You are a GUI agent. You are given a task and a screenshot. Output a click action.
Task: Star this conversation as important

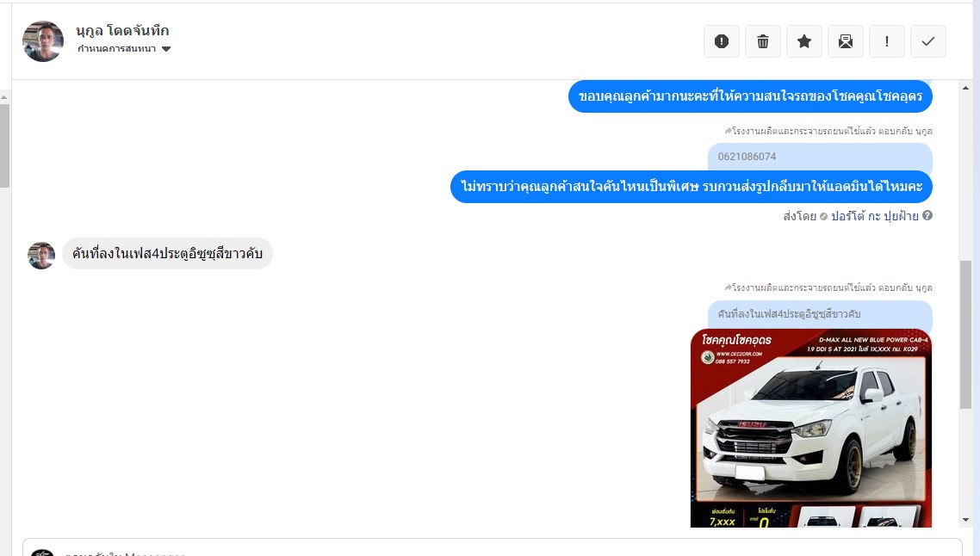803,41
